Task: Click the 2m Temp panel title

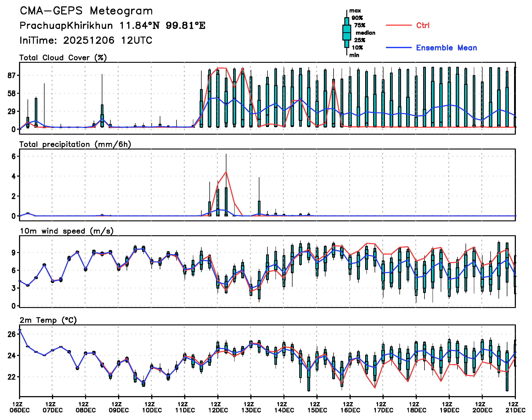Action: pos(48,320)
